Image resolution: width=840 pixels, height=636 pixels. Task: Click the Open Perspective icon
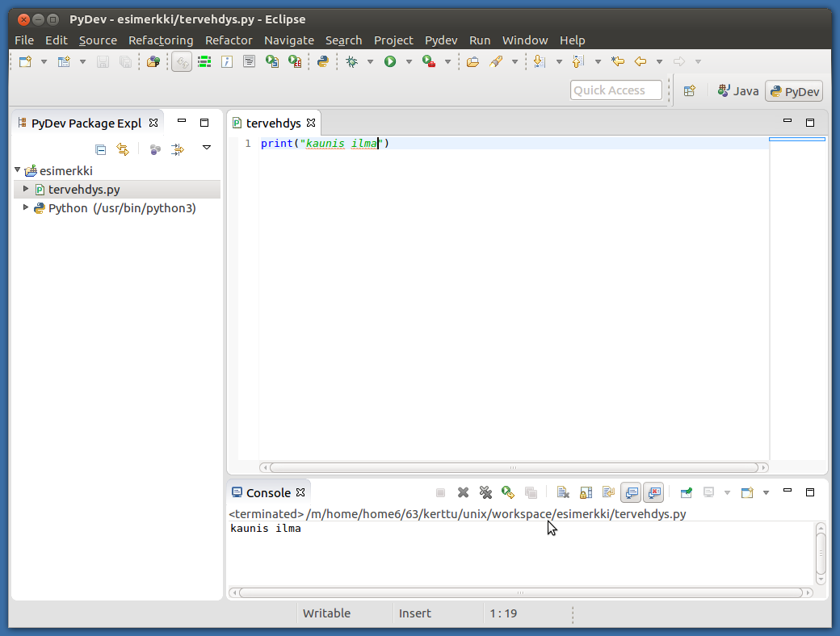[x=689, y=91]
